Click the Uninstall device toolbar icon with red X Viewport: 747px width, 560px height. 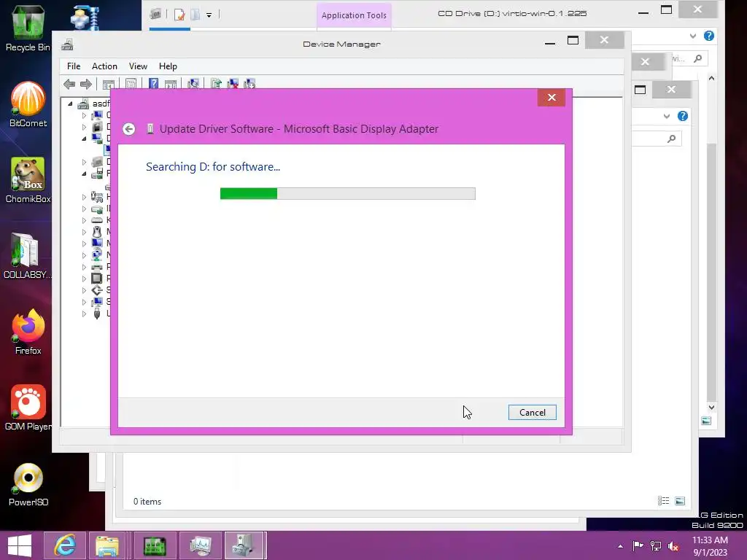233,85
